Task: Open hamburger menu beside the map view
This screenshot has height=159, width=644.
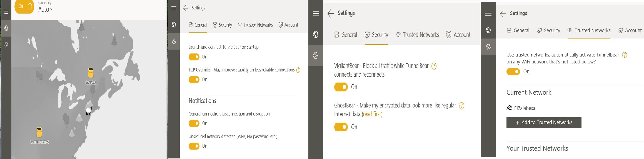Action: 6,12
